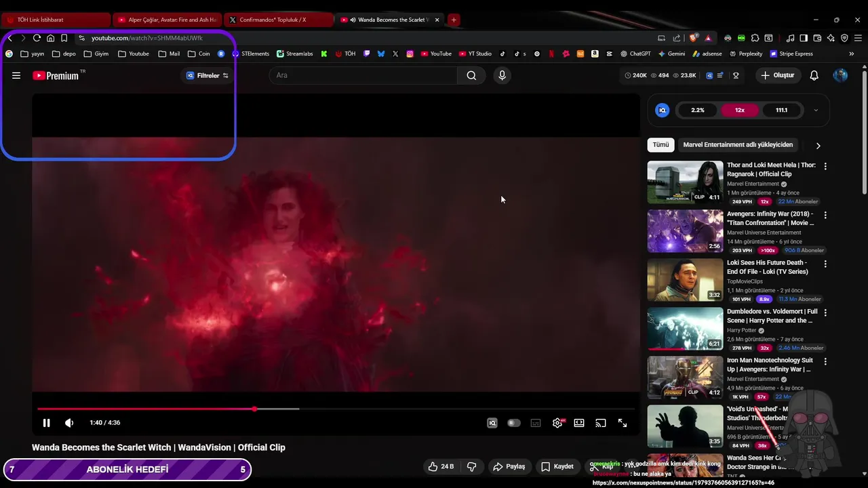Open ChatGPT bookmark
This screenshot has width=868, height=488.
(635, 54)
